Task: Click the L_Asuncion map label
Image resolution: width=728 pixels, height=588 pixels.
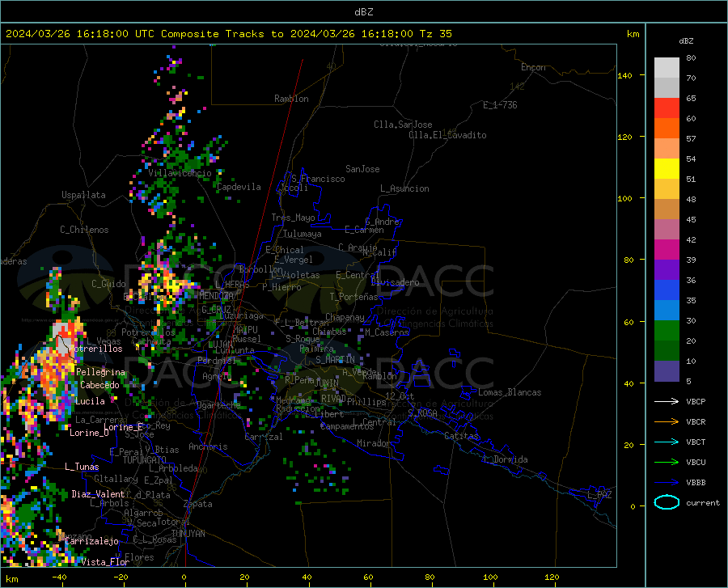Action: click(x=404, y=188)
